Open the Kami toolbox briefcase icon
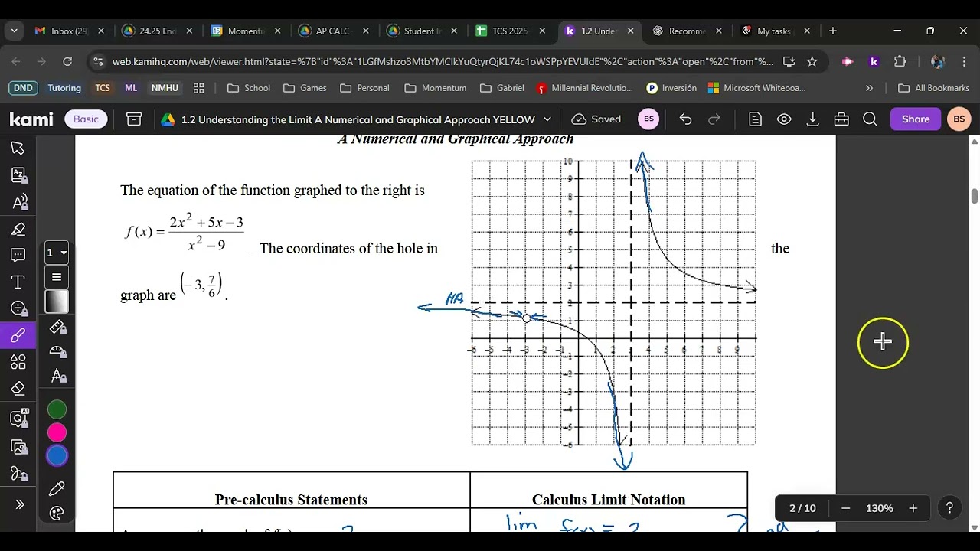The width and height of the screenshot is (980, 551). (841, 119)
